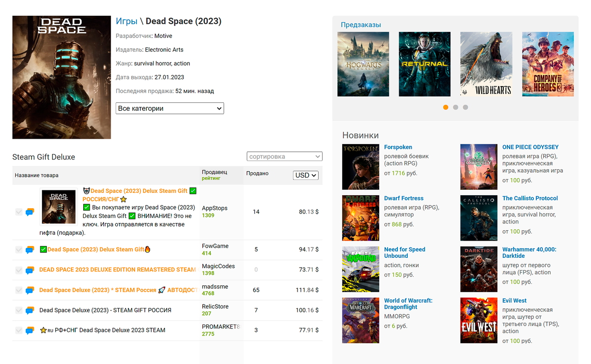The height and width of the screenshot is (364, 591).
Task: Open the USD currency dropdown
Action: pyautogui.click(x=306, y=175)
